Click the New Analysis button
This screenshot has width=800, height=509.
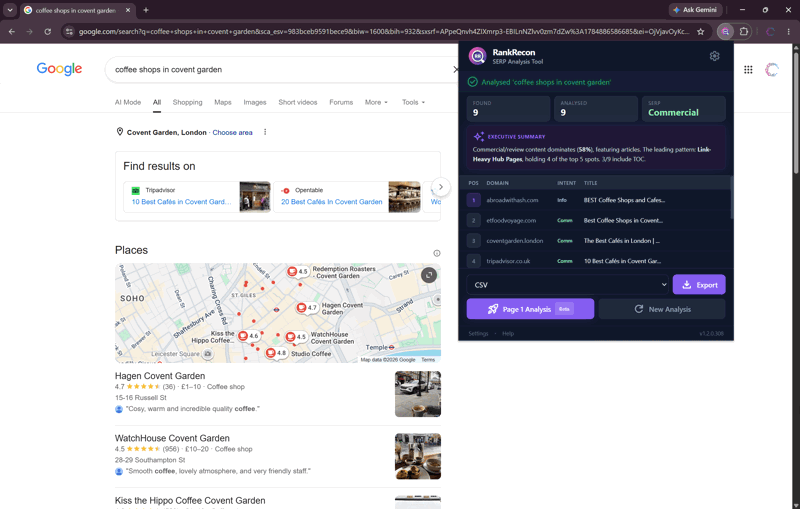(x=662, y=309)
